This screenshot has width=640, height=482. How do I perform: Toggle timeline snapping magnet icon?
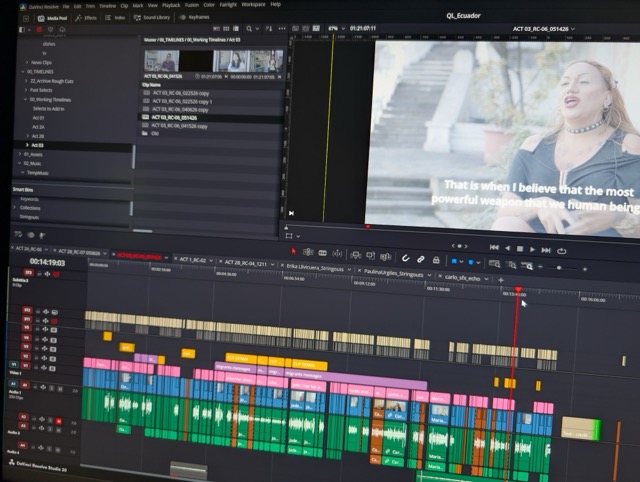pos(405,258)
